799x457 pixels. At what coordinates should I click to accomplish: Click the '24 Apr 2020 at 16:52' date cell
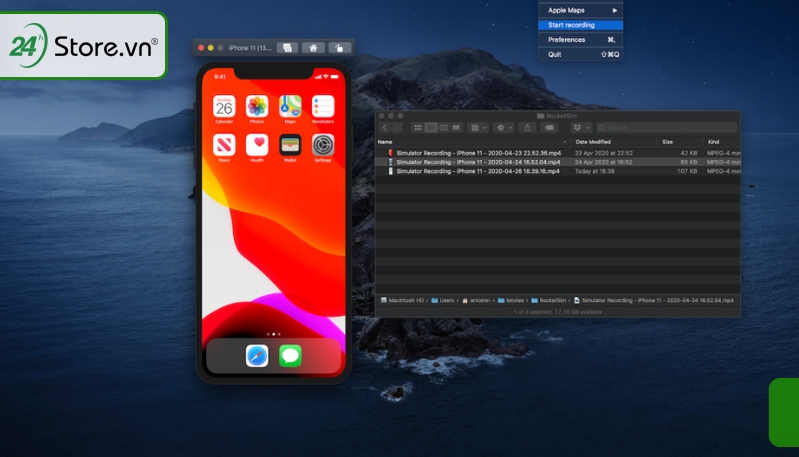[604, 162]
